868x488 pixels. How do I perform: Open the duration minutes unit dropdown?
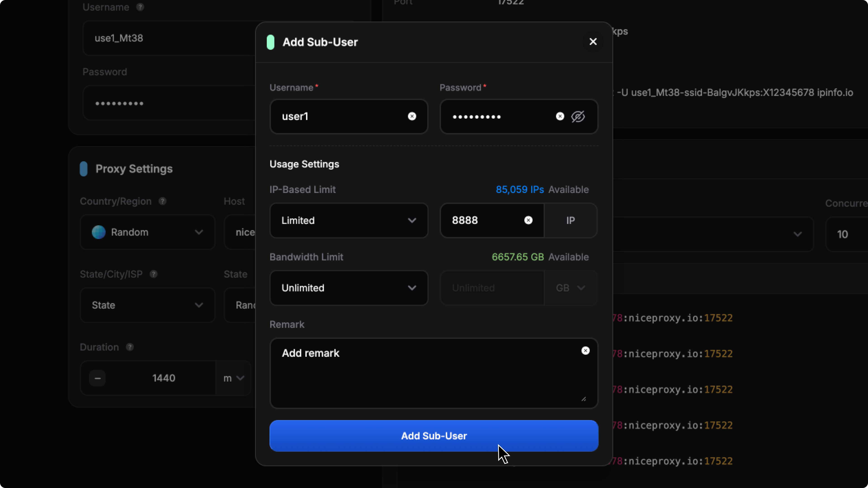coord(234,378)
